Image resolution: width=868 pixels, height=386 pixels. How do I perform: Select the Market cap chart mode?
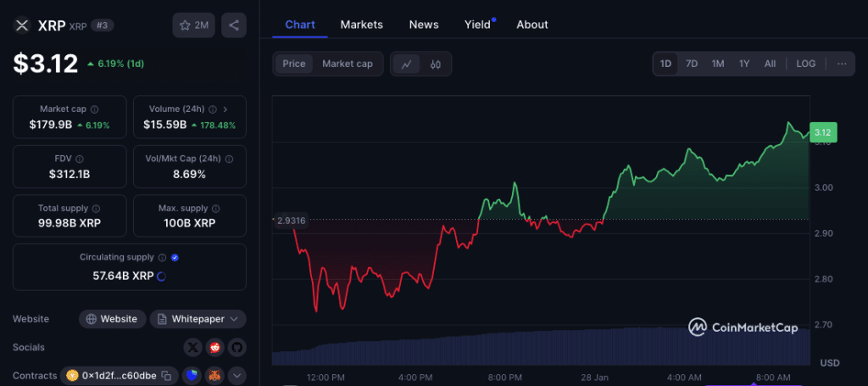[348, 64]
